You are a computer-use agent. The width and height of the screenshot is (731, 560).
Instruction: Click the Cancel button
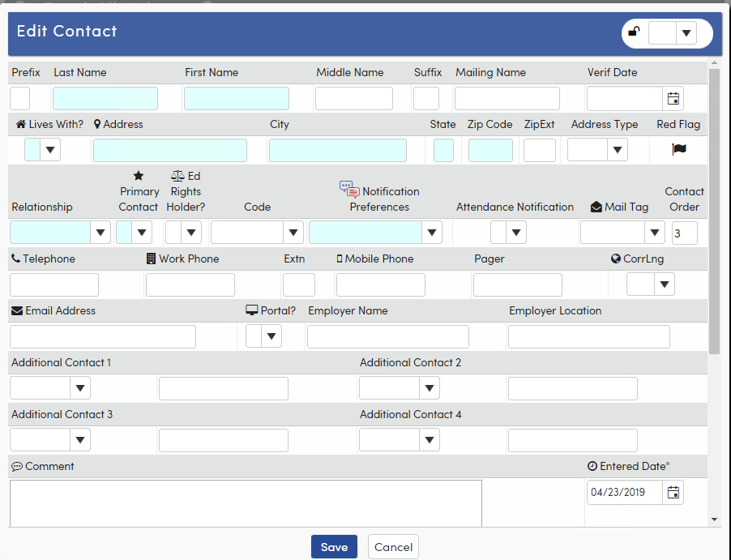[x=392, y=546]
